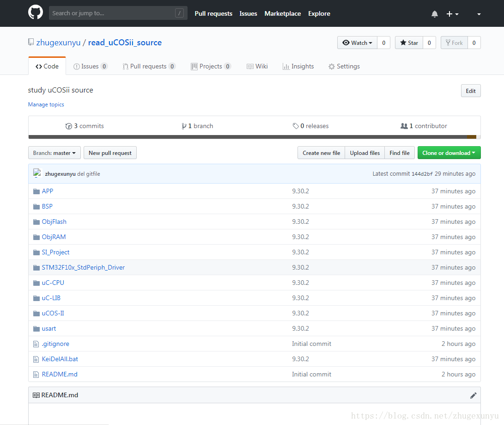Screen dimensions: 504x425
Task: Open the Wiki tab
Action: (x=257, y=66)
